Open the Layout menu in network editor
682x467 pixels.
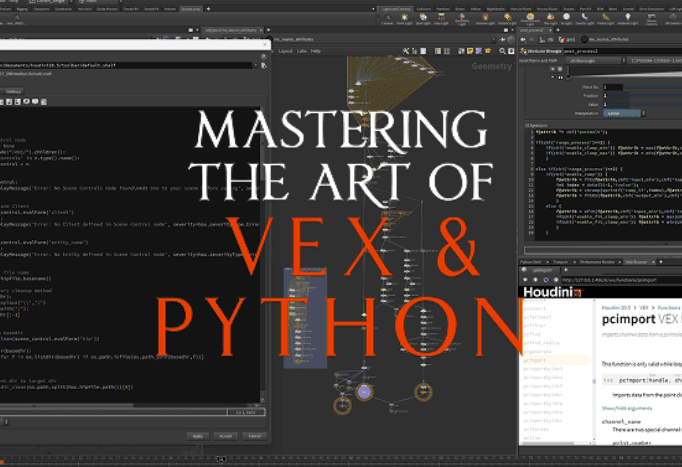pos(285,51)
